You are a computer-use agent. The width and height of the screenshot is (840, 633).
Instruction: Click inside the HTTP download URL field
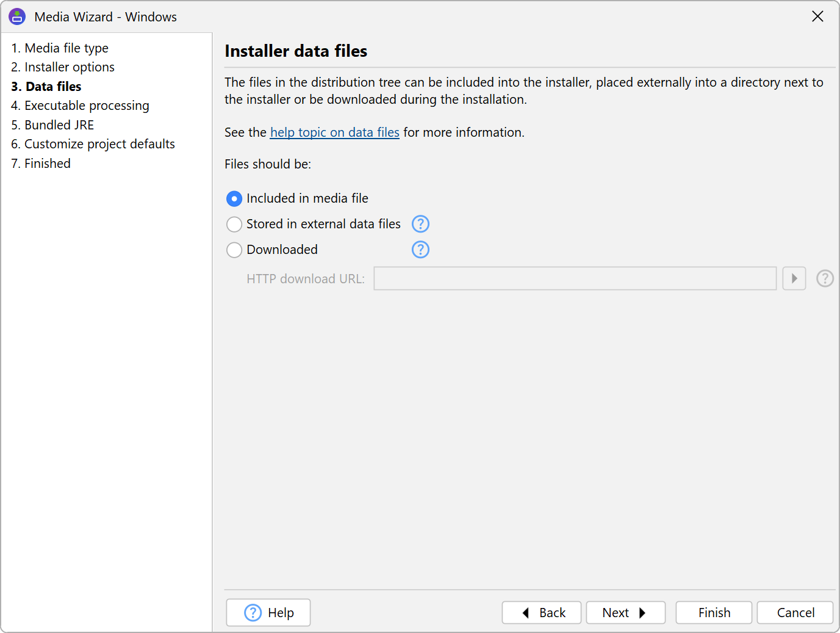(575, 278)
